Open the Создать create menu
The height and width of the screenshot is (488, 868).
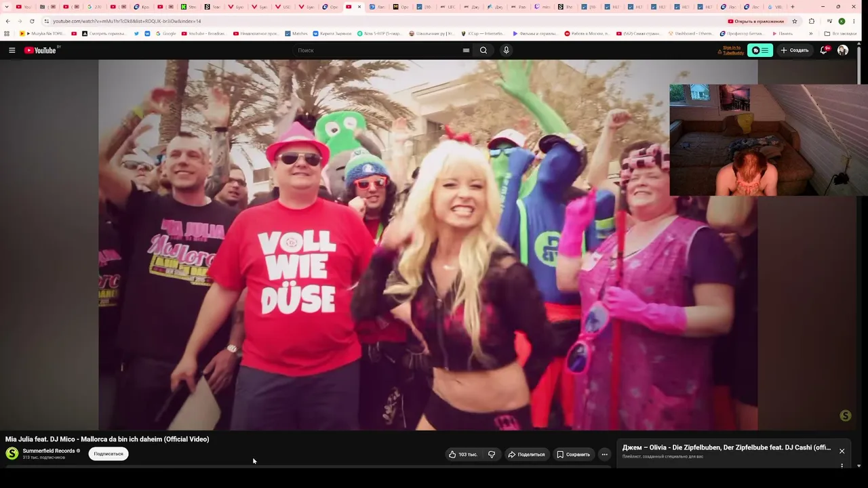[x=794, y=50]
